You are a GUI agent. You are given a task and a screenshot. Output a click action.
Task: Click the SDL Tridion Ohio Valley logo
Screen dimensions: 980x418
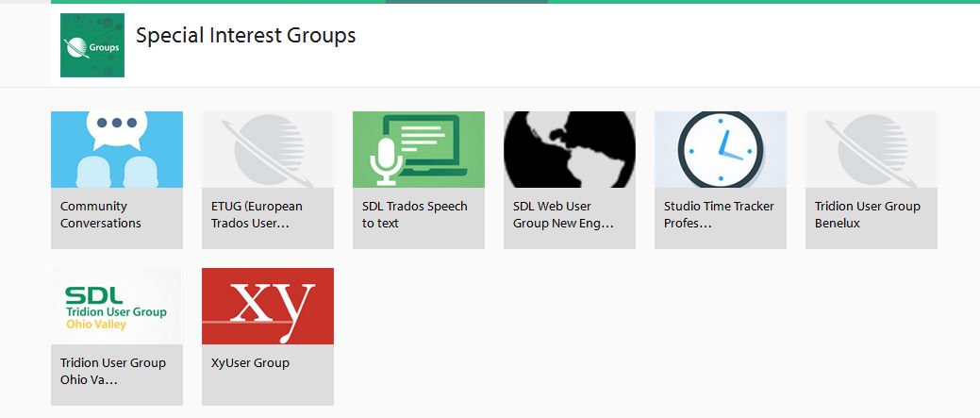(x=116, y=306)
